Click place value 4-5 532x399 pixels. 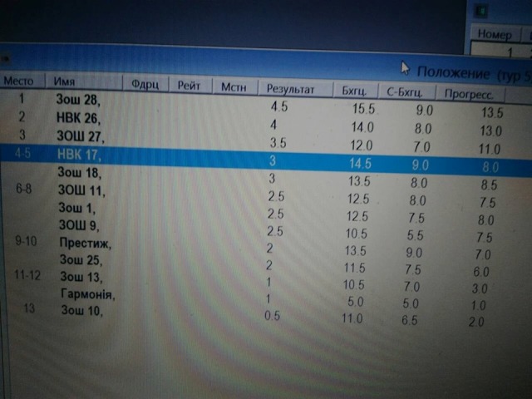coord(22,153)
